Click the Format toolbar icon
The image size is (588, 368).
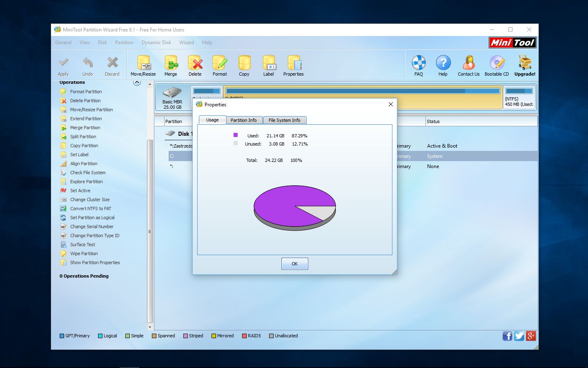pyautogui.click(x=220, y=63)
